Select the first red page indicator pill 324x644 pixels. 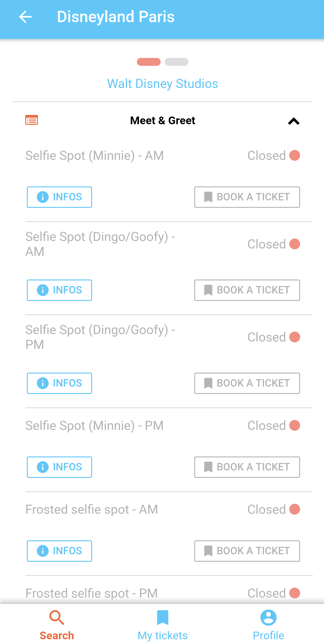click(x=149, y=62)
